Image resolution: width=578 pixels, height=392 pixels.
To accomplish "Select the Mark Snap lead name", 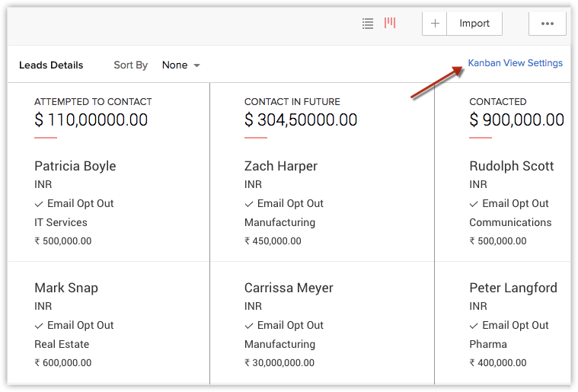I will point(66,288).
